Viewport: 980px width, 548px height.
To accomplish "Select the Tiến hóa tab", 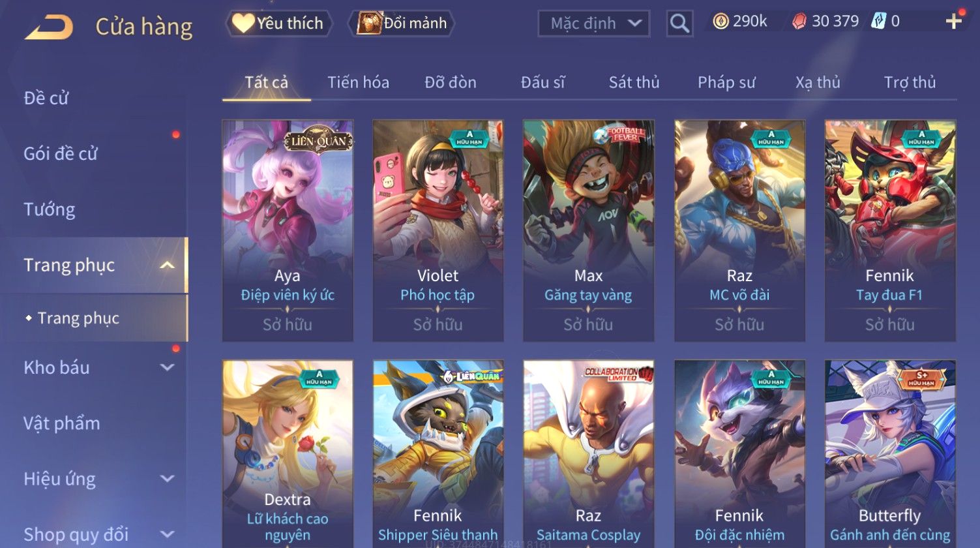I will click(358, 83).
